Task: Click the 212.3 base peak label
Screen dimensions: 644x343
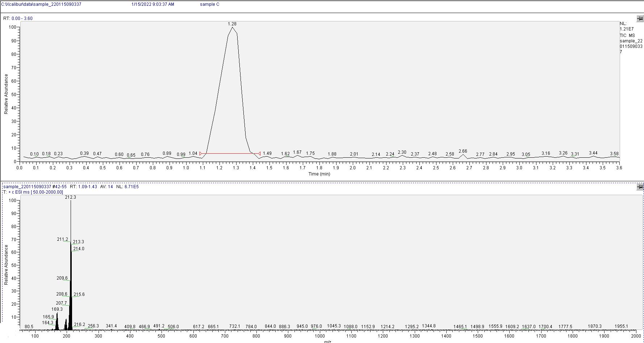Action: [x=70, y=197]
